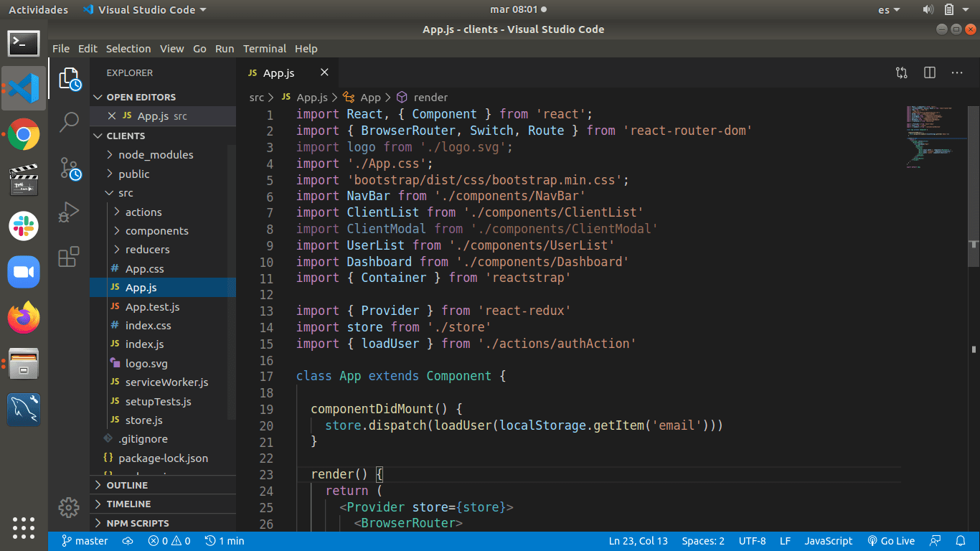Open the Terminal menu
Screen dimensions: 980x551
pos(264,49)
